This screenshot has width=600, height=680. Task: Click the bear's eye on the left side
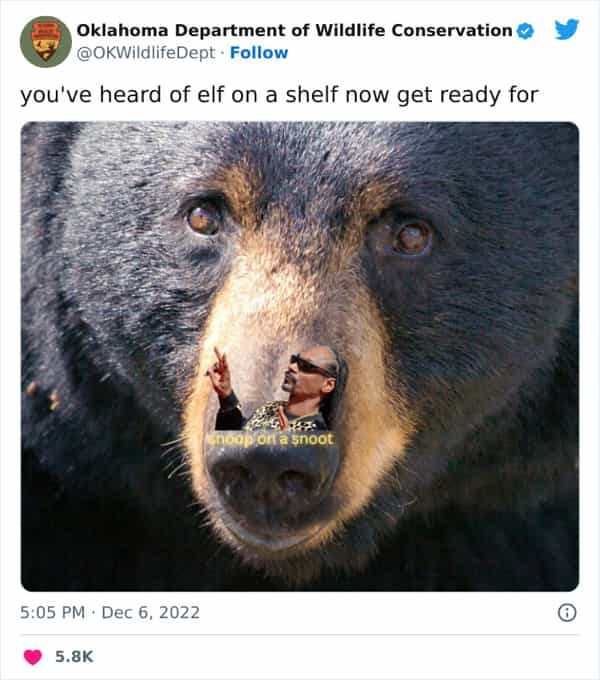click(x=203, y=220)
